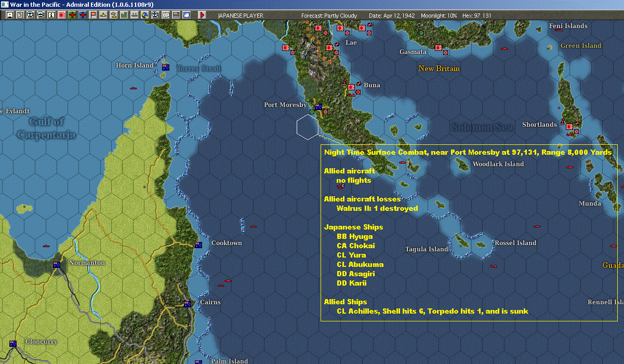Select the Australian flag base at Normanton
This screenshot has height=364, width=624.
(57, 265)
